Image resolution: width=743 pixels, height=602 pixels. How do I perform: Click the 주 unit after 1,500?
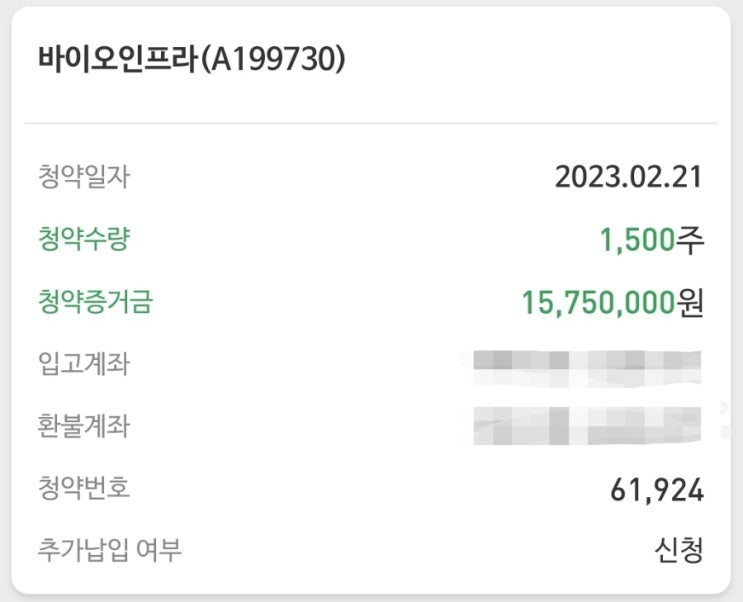coord(691,241)
